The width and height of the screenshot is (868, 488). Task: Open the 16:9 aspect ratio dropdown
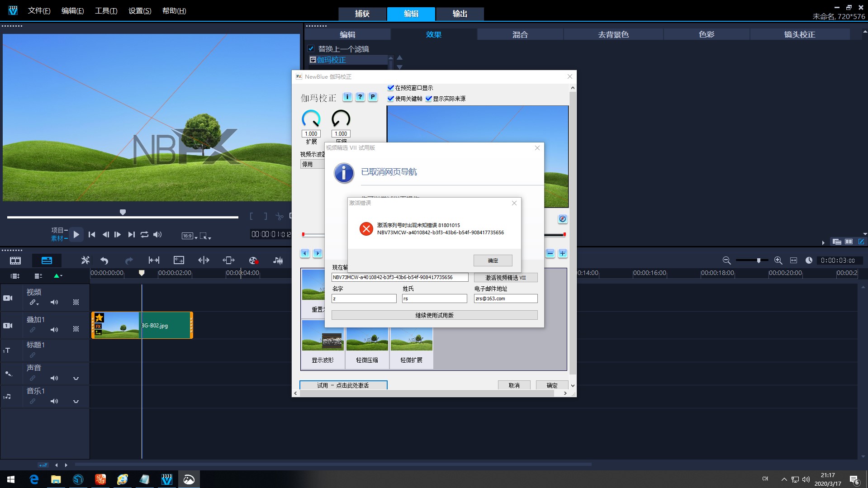190,236
